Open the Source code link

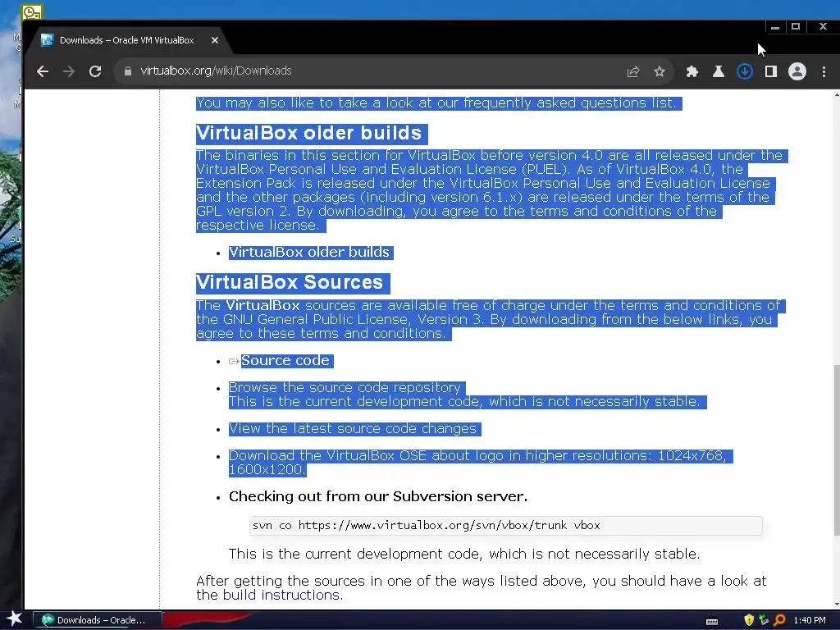click(285, 361)
